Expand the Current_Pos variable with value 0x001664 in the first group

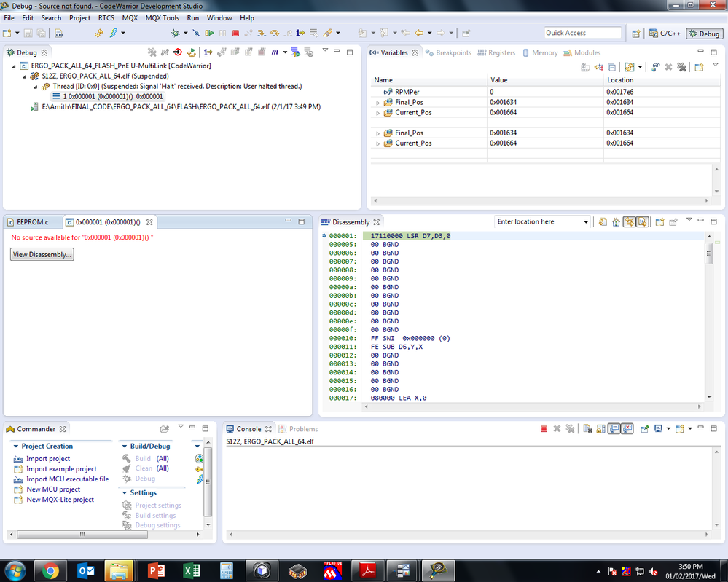(377, 113)
